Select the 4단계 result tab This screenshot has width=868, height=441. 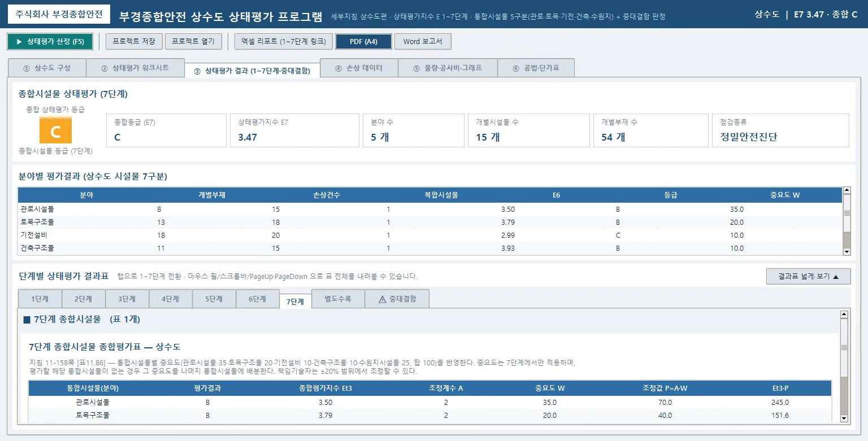pos(171,299)
